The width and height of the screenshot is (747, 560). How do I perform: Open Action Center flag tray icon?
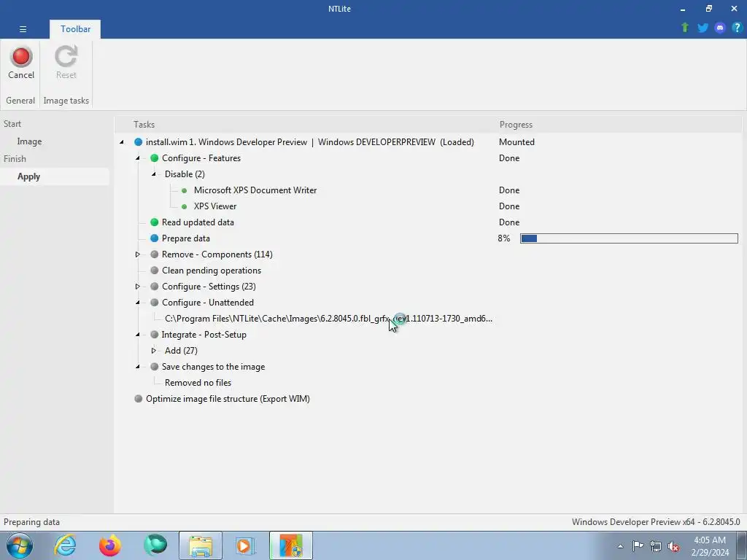pos(638,546)
